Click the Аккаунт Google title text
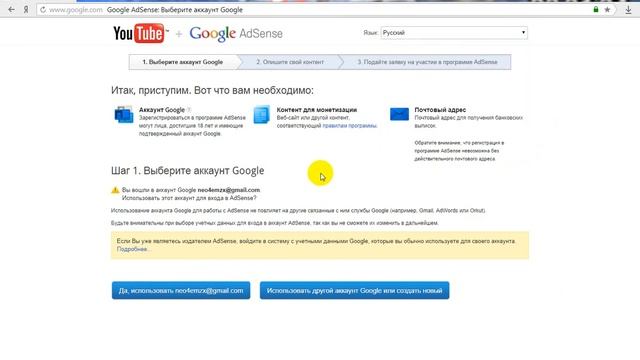 (162, 110)
